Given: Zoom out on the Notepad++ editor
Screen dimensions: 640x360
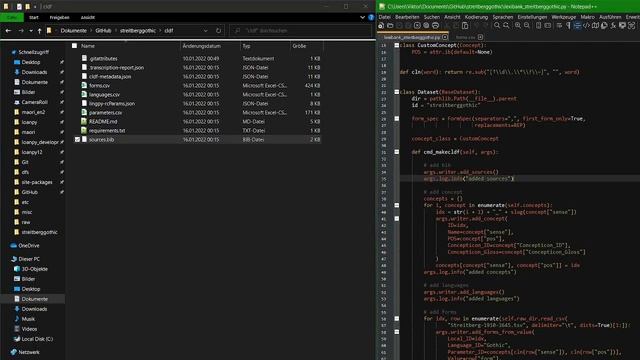Looking at the screenshot, I should [527, 25].
